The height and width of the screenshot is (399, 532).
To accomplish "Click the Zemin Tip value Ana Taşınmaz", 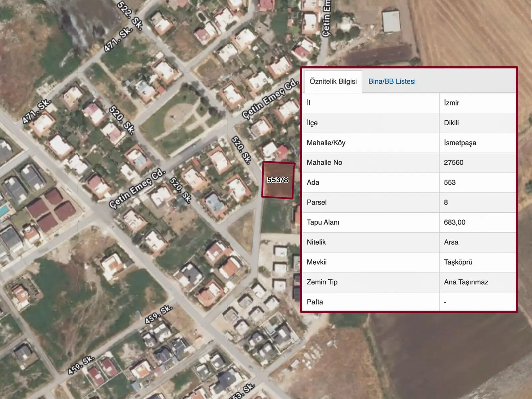I will [466, 282].
